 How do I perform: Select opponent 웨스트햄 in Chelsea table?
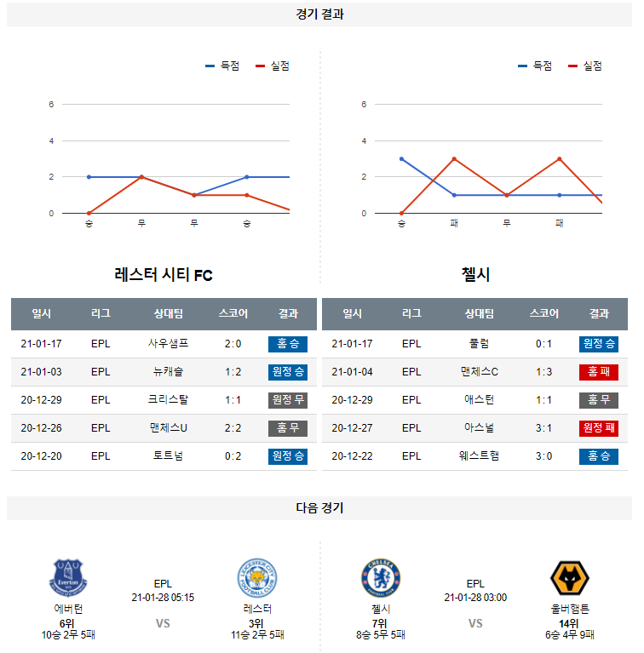click(479, 455)
